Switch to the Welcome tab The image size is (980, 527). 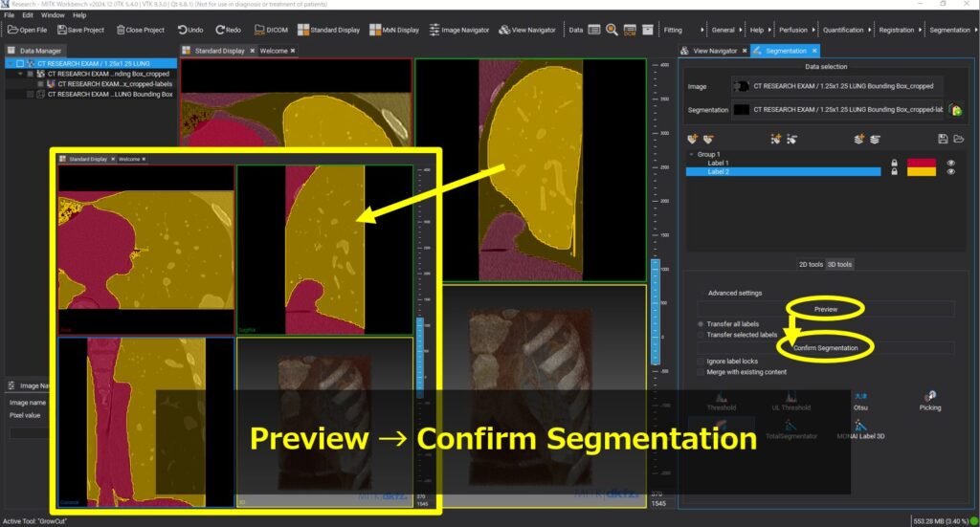(274, 51)
